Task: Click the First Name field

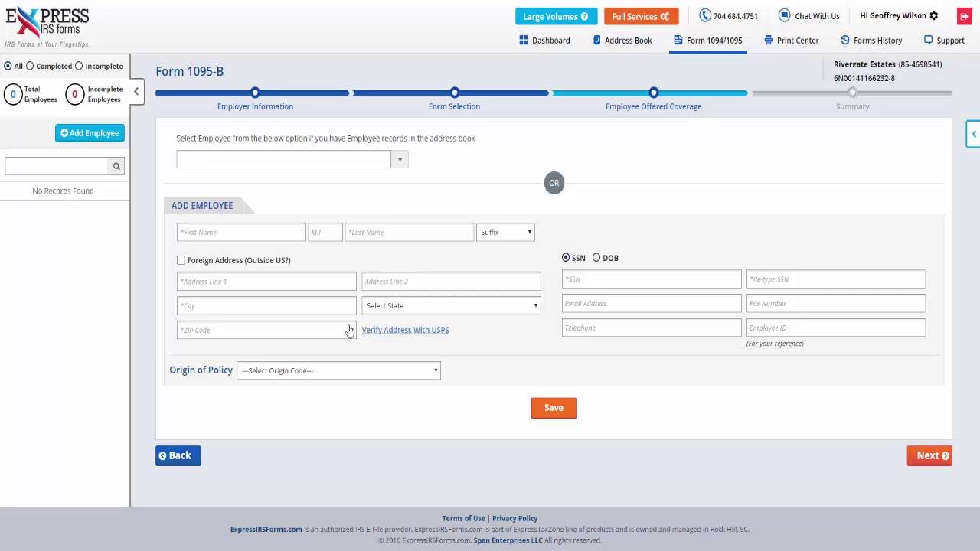Action: [241, 232]
